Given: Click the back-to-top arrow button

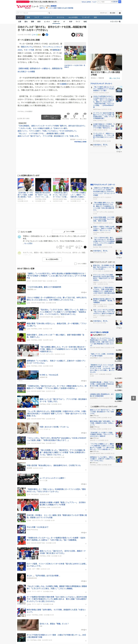Looking at the screenshot, I should click(133, 398).
